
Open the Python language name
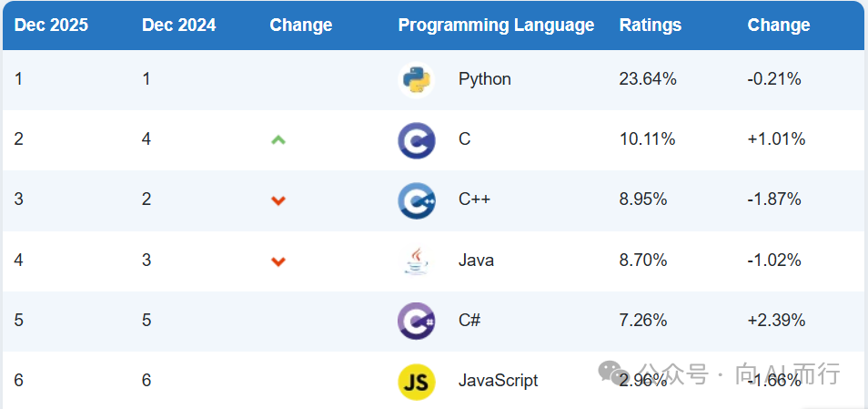coord(484,79)
